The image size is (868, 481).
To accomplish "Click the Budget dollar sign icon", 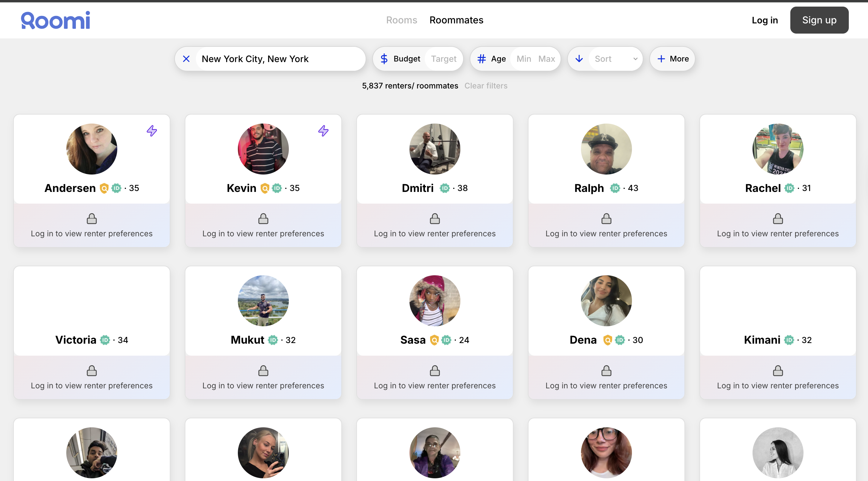I will pyautogui.click(x=384, y=59).
